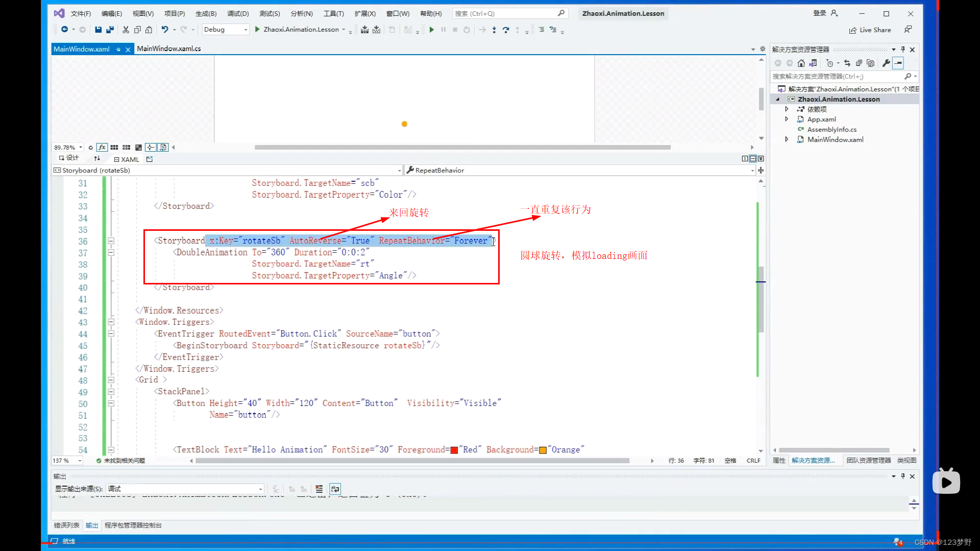Viewport: 980px width, 551px height.
Task: Open the Debug configuration dropdown
Action: click(x=226, y=30)
